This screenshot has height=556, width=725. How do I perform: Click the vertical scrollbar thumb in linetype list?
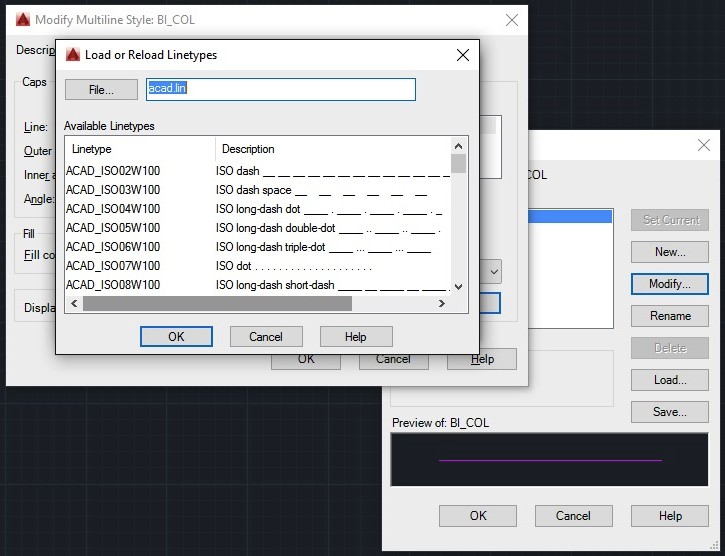[x=458, y=163]
